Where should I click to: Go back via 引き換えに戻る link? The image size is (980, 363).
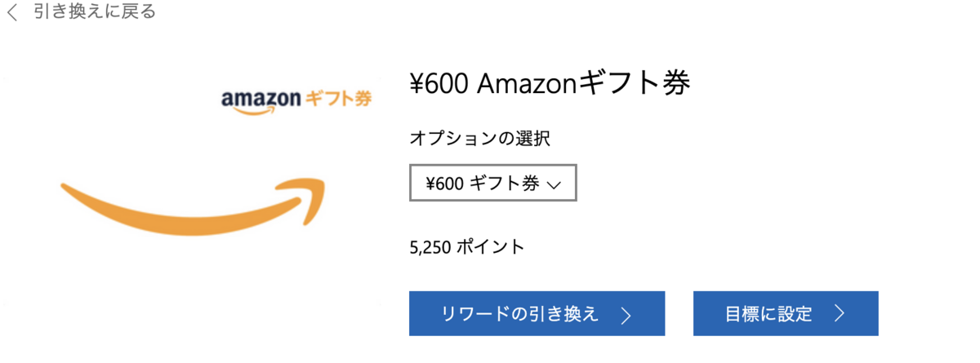[x=95, y=12]
